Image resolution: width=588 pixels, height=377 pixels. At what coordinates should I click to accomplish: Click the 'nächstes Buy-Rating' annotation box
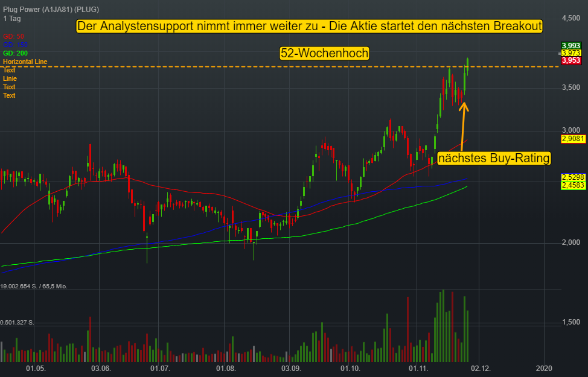(x=494, y=158)
